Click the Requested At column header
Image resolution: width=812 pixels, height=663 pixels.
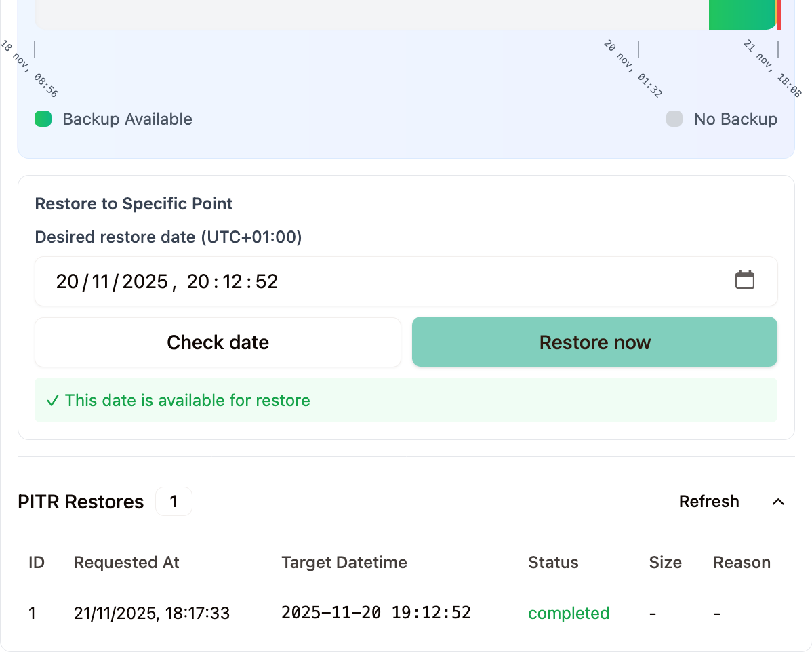(x=126, y=563)
